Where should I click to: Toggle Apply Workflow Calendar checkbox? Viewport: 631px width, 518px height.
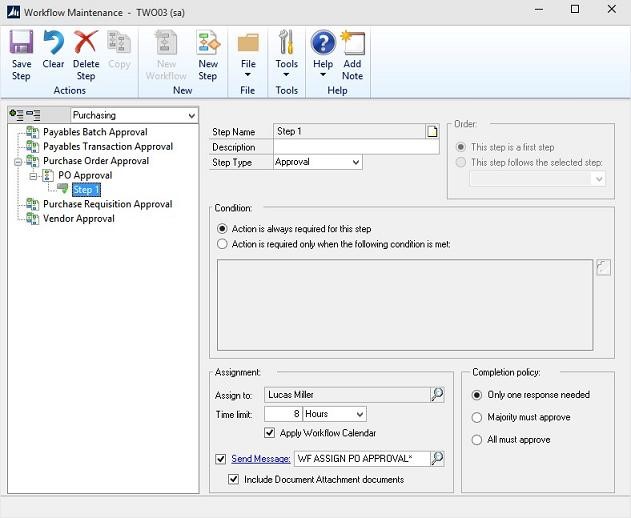[x=269, y=433]
